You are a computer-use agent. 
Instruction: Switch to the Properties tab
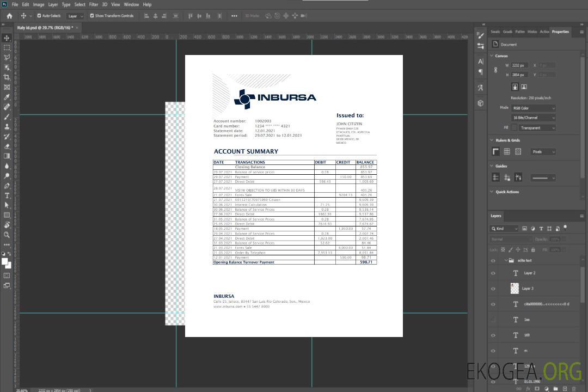click(x=560, y=32)
